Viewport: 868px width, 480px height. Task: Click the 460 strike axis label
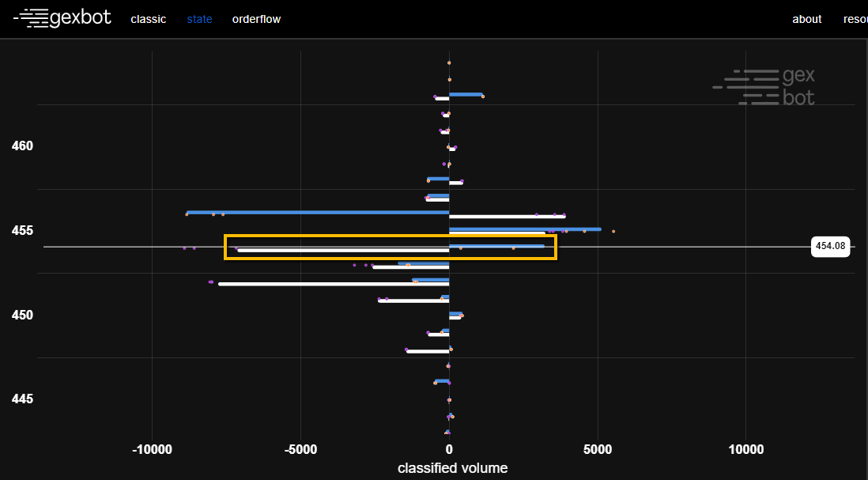(x=23, y=146)
